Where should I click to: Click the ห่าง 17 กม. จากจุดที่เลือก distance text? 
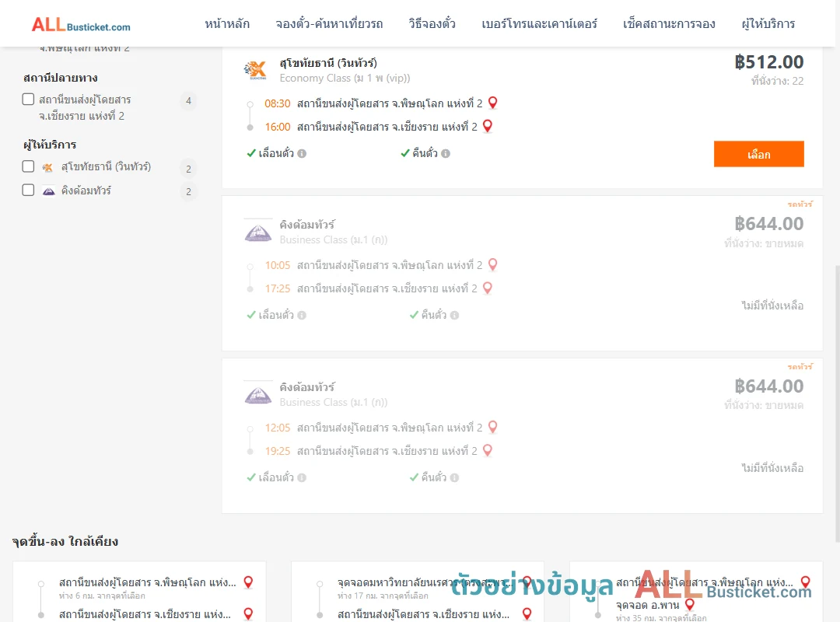(x=383, y=596)
